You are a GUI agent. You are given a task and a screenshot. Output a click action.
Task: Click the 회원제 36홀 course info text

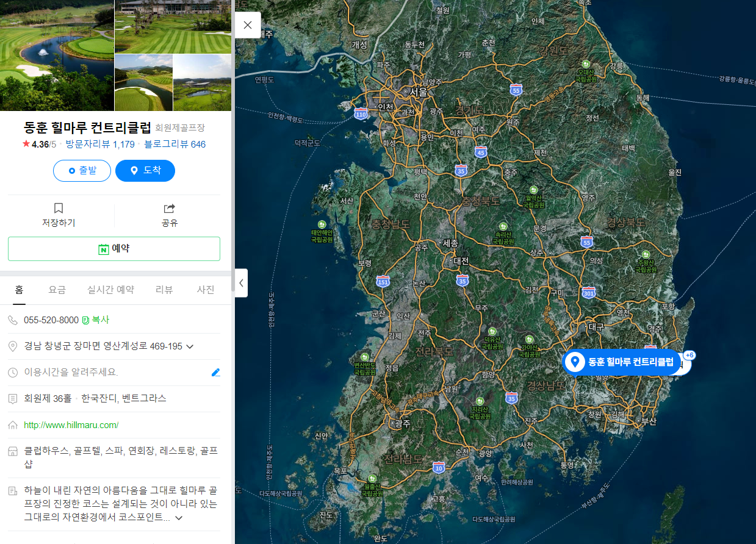click(48, 398)
